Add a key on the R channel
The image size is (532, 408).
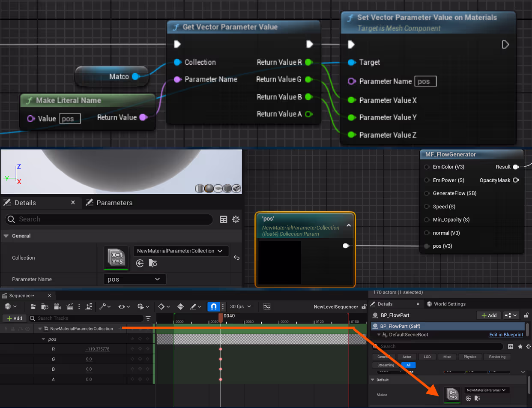pos(140,349)
